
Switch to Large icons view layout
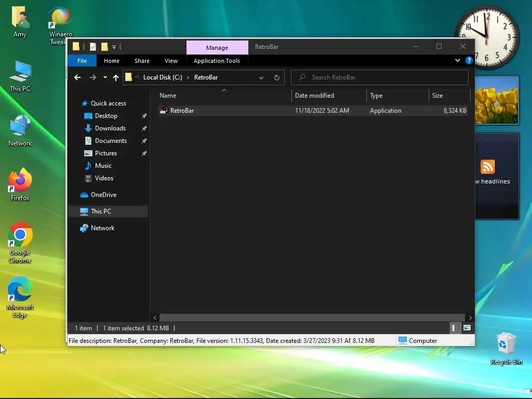[467, 328]
